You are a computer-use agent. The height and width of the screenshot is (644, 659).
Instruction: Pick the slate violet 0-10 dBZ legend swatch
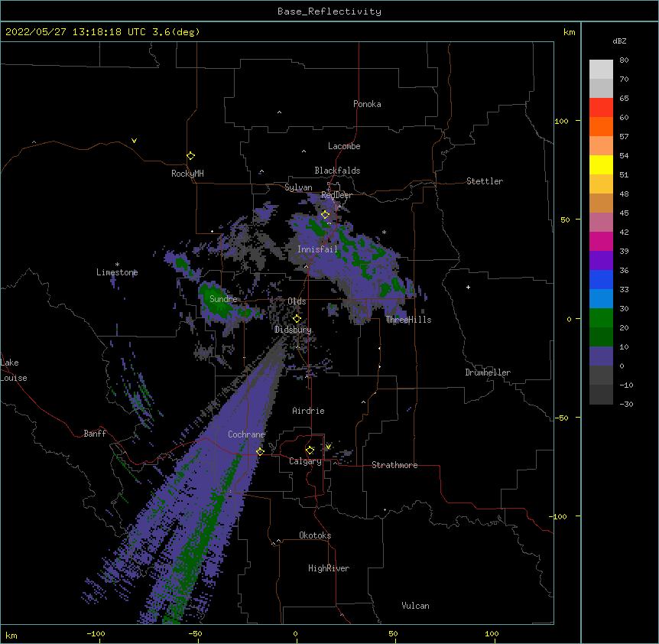[x=601, y=356]
